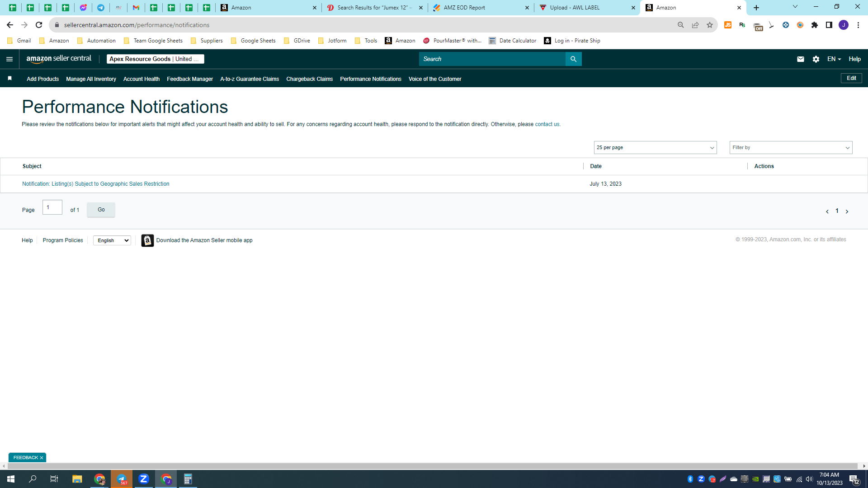Switch to the Search Results for Jumex tab
The height and width of the screenshot is (488, 868).
pyautogui.click(x=375, y=8)
